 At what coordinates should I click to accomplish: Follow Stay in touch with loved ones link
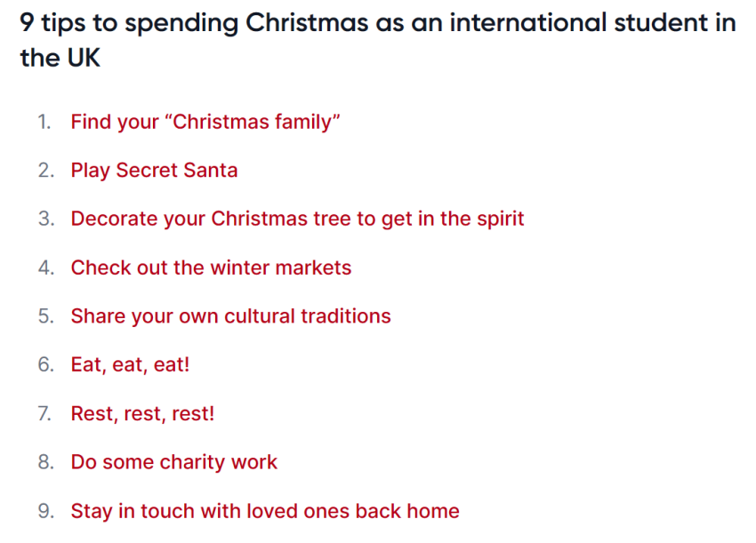(265, 511)
